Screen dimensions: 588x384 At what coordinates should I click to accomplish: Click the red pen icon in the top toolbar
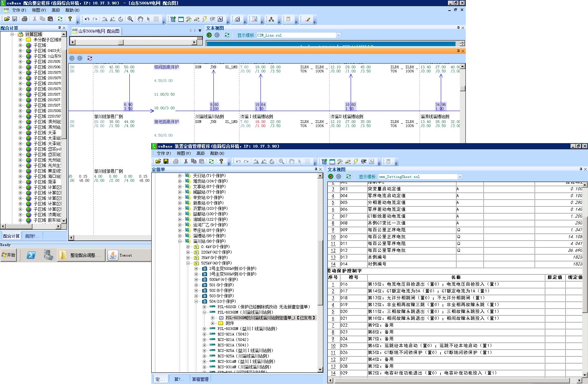[x=307, y=19]
